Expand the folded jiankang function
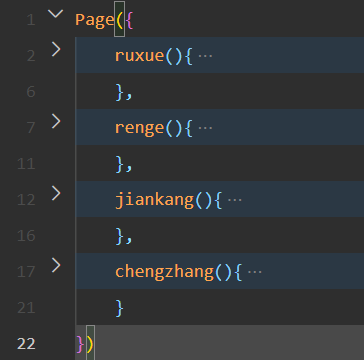The width and height of the screenshot is (364, 360). click(56, 193)
